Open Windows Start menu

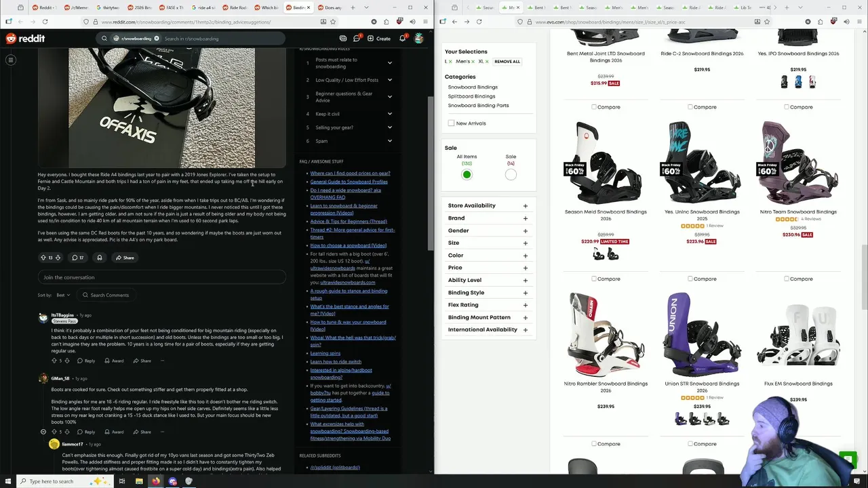click(x=9, y=481)
